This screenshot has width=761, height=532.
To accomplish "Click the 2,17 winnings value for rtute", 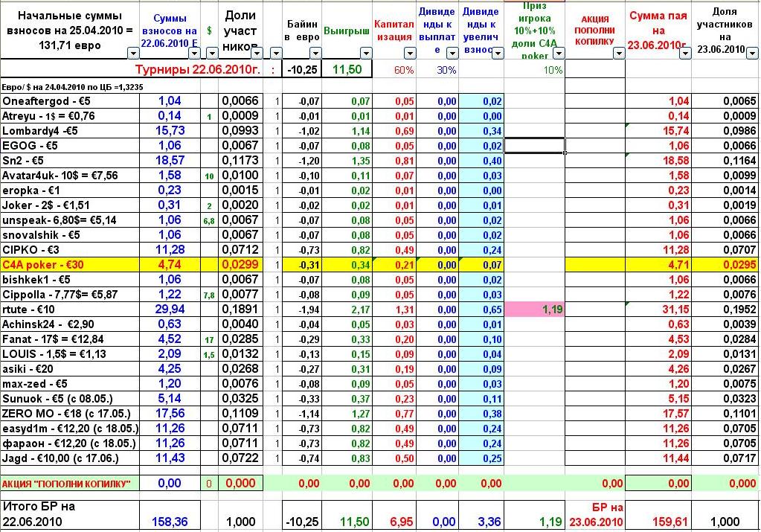I will click(347, 310).
